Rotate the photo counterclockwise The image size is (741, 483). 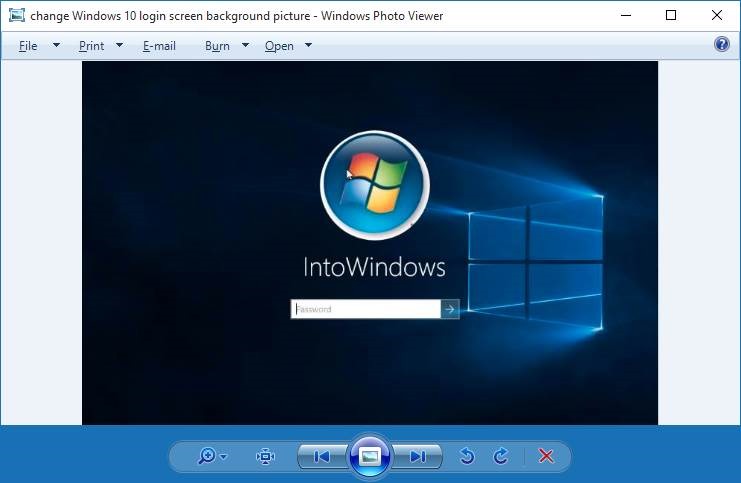click(x=467, y=456)
